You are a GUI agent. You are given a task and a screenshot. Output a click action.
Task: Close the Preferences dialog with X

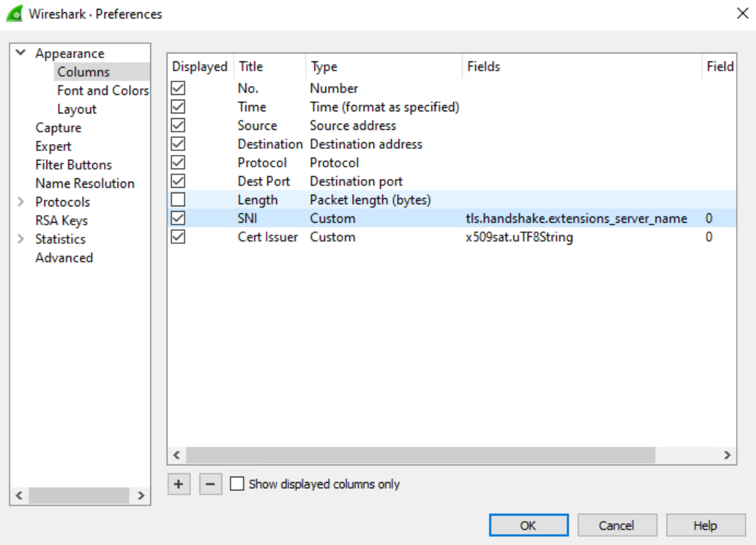point(742,14)
